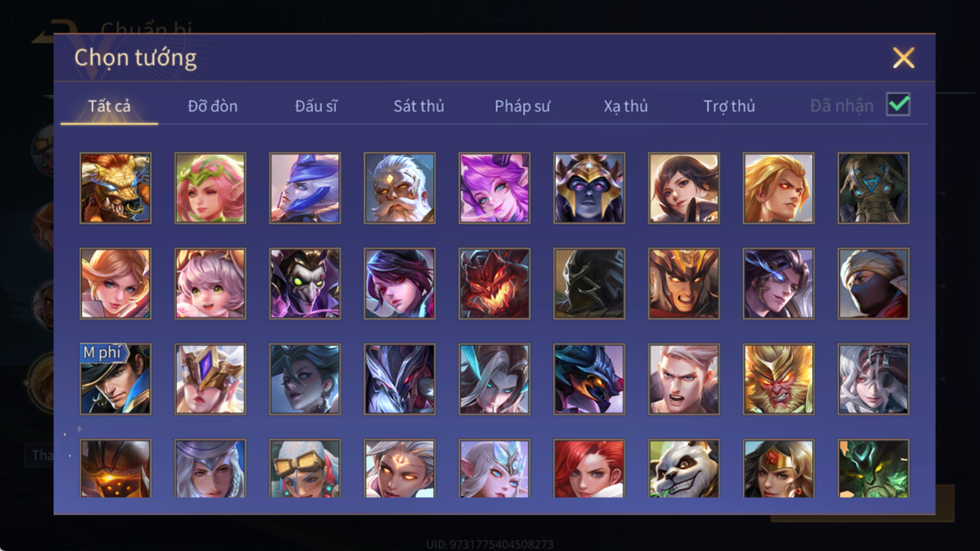Open the 'Đấu sĩ' tab

(x=316, y=106)
